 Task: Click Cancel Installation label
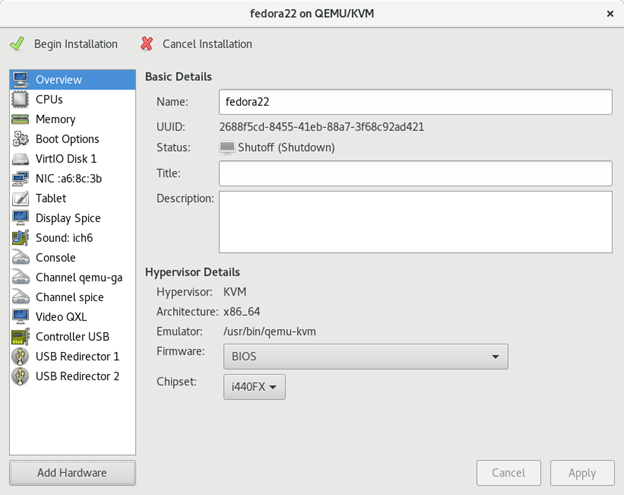[207, 44]
